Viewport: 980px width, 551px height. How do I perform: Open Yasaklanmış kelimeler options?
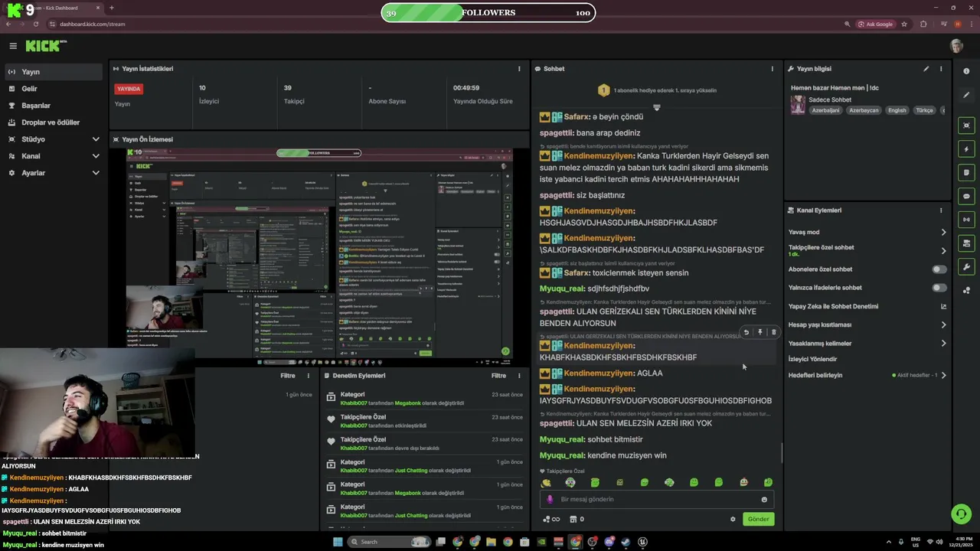click(943, 344)
